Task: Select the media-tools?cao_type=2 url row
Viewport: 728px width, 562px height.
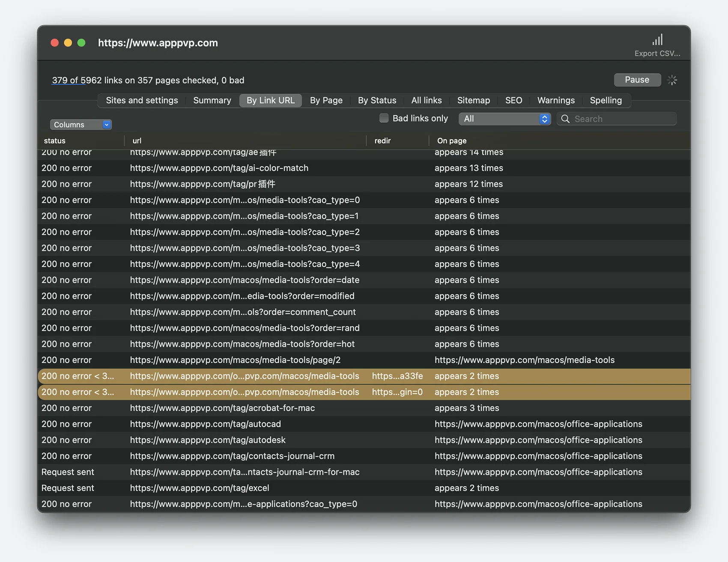Action: [x=245, y=232]
